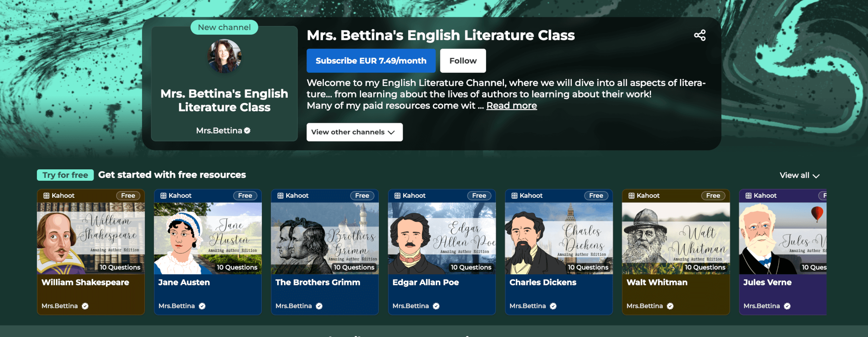
Task: Open the Read more link in description
Action: 512,105
